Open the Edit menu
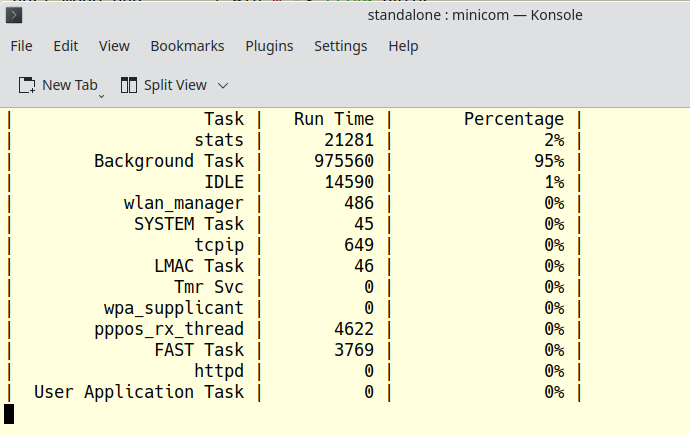This screenshot has height=435, width=690. tap(66, 46)
